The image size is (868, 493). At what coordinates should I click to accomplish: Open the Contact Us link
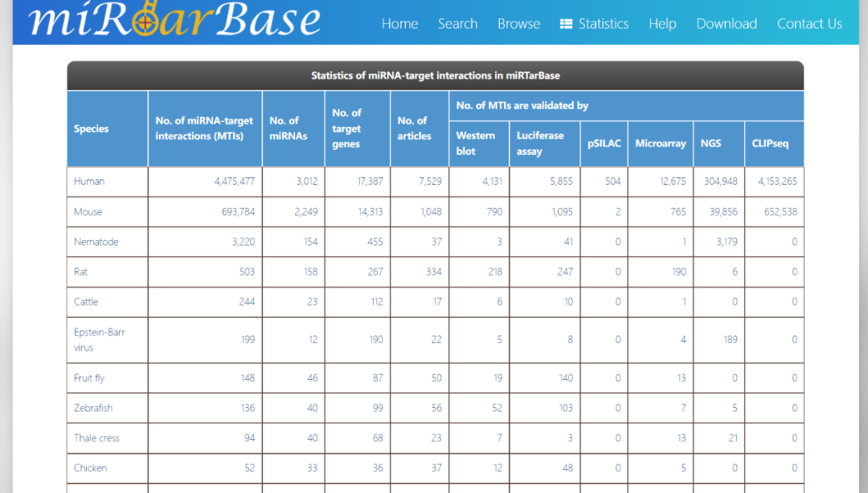809,24
